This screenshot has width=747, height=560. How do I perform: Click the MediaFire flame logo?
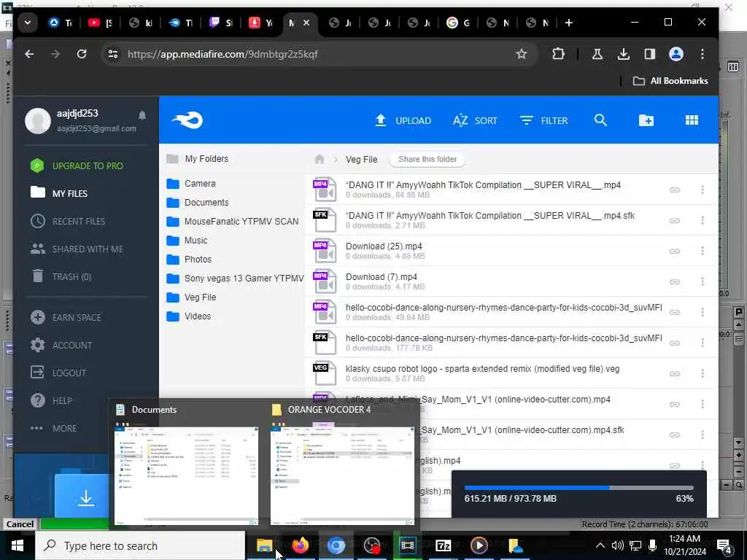[187, 120]
